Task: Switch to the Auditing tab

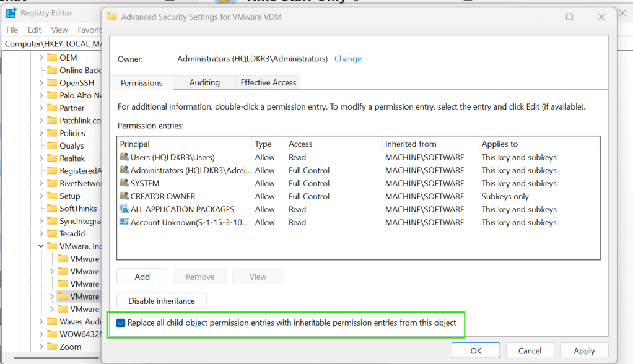Action: (x=204, y=82)
